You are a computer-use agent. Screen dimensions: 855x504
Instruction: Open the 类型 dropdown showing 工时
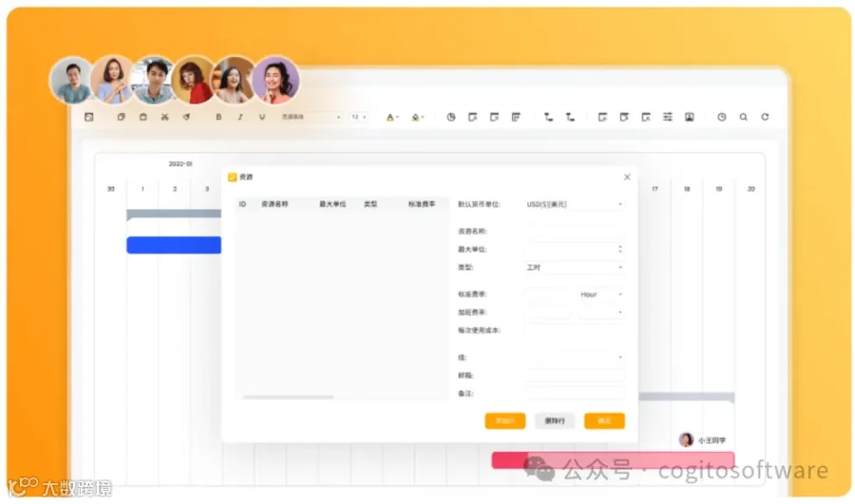(x=574, y=268)
